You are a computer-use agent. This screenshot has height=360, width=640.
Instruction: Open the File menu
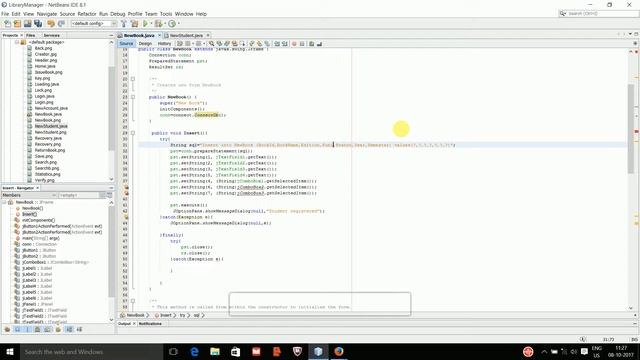click(x=5, y=14)
